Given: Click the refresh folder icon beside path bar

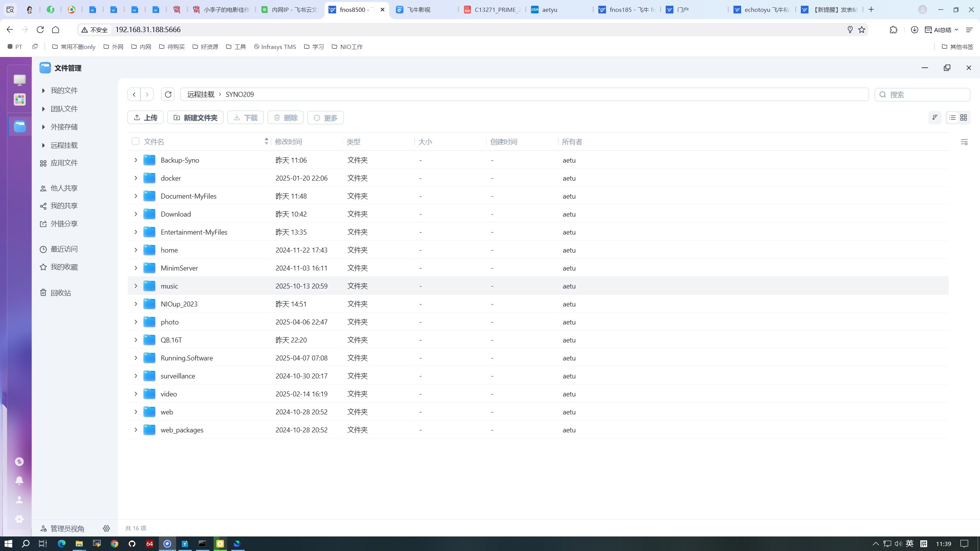Looking at the screenshot, I should coord(168,94).
